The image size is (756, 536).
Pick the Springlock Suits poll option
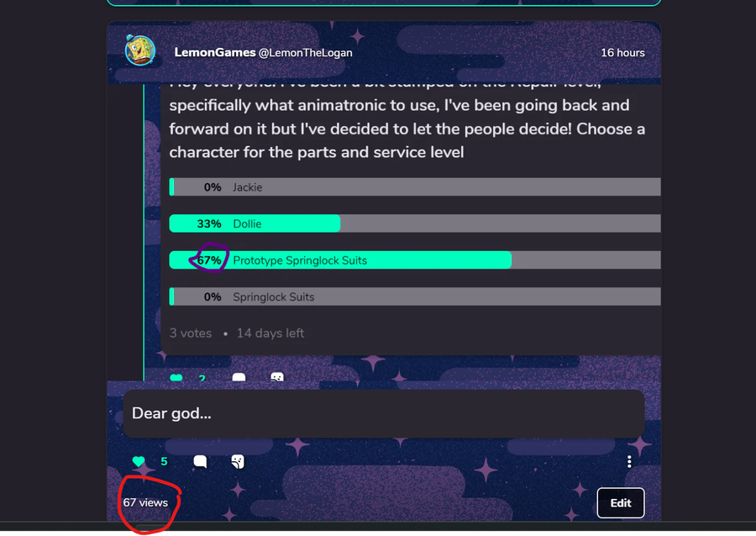click(415, 297)
